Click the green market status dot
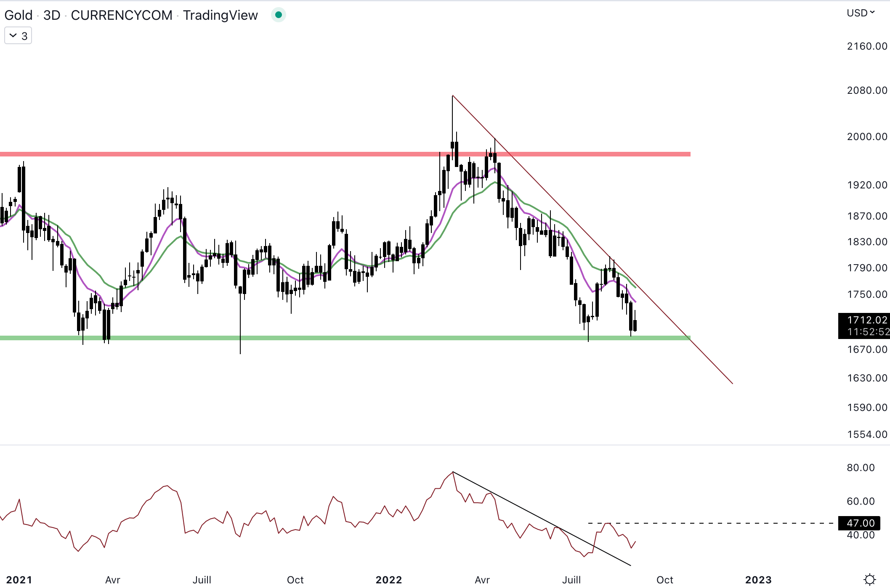The height and width of the screenshot is (588, 890). point(278,15)
